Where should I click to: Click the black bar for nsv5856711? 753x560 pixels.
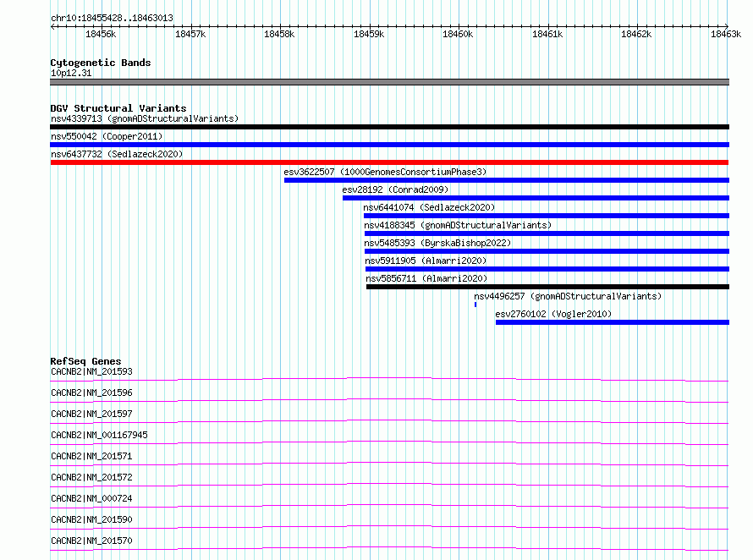(x=548, y=287)
